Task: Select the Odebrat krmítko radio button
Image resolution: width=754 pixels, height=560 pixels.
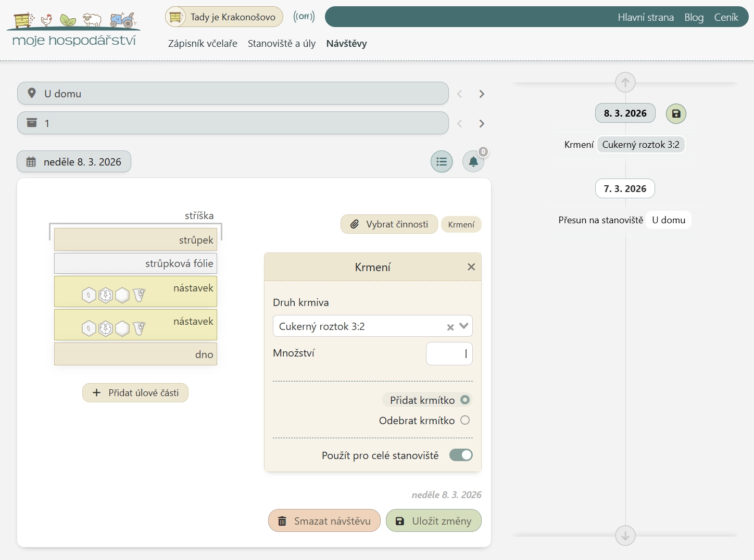Action: [465, 421]
